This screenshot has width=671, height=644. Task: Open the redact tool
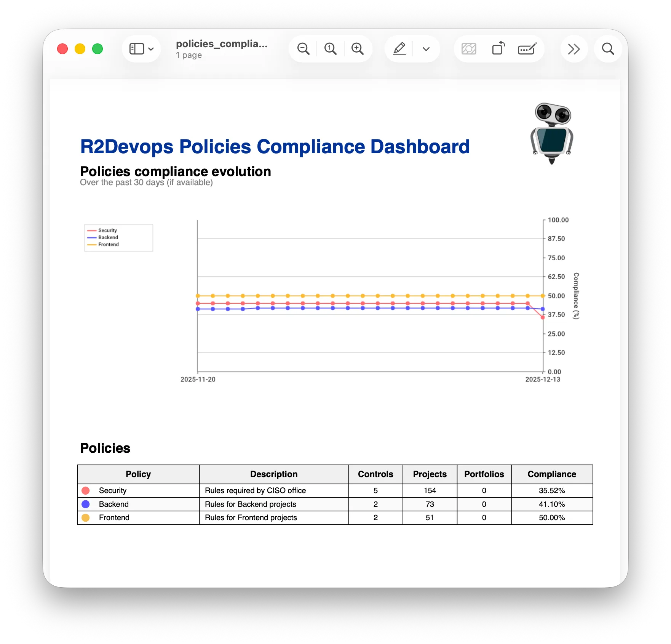[469, 48]
